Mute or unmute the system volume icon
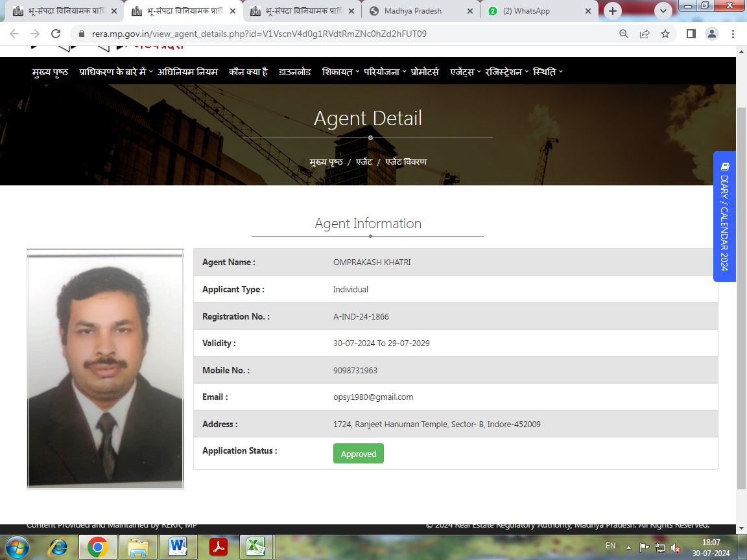The image size is (747, 560). (x=675, y=548)
